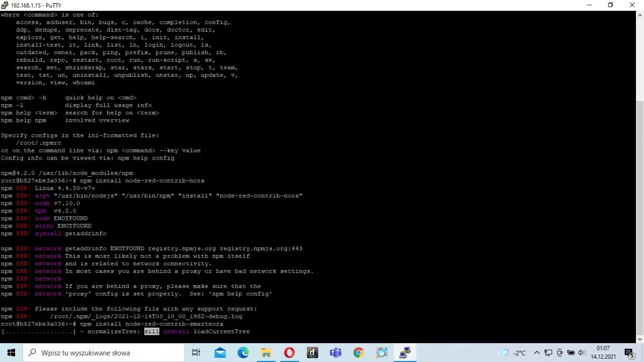The image size is (644, 362).
Task: Open the Mail app on the taskbar
Action: coord(220,353)
